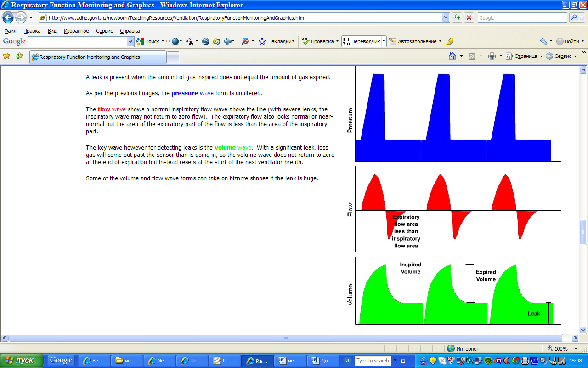The image size is (588, 368).
Task: Click the vertical scrollbar thumb
Action: (583, 232)
